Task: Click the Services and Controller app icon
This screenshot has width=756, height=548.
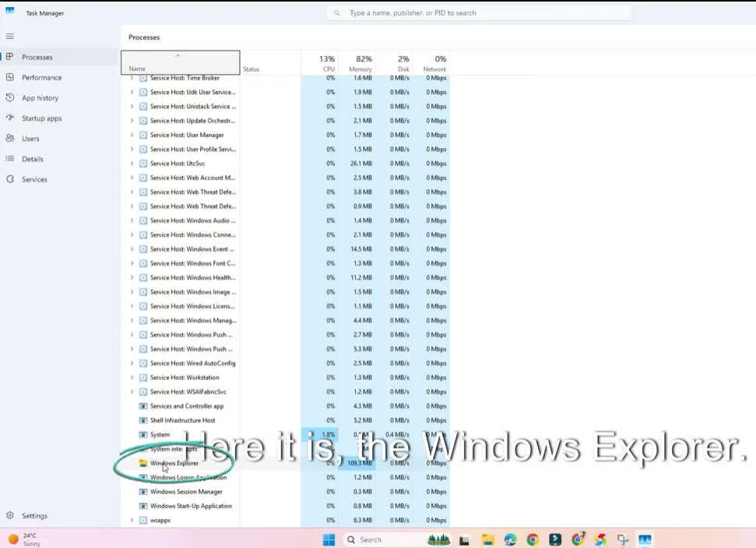Action: point(143,406)
